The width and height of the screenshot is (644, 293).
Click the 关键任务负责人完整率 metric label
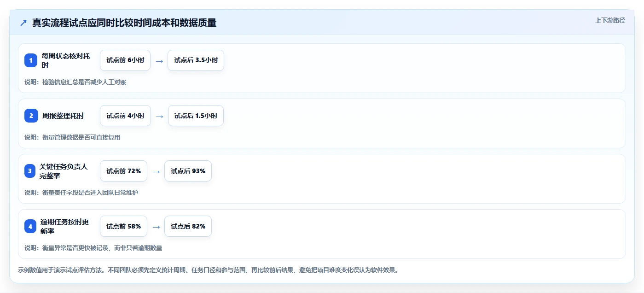(x=63, y=171)
